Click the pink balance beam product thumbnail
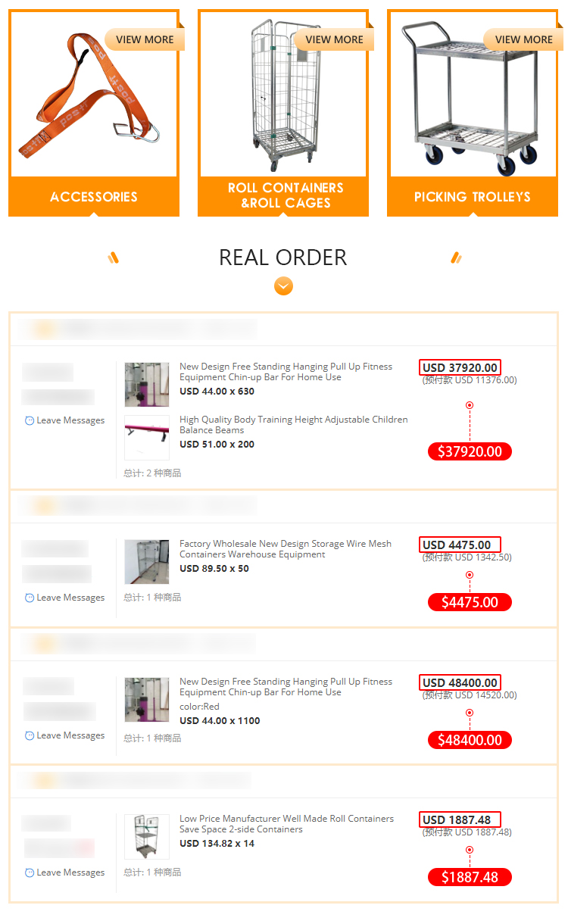Viewport: 568px width, 924px height. [x=147, y=437]
